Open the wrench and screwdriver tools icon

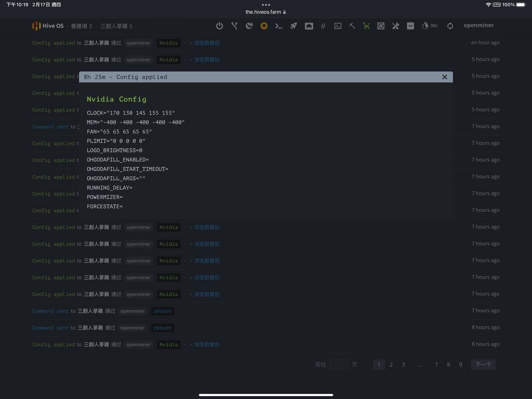395,26
